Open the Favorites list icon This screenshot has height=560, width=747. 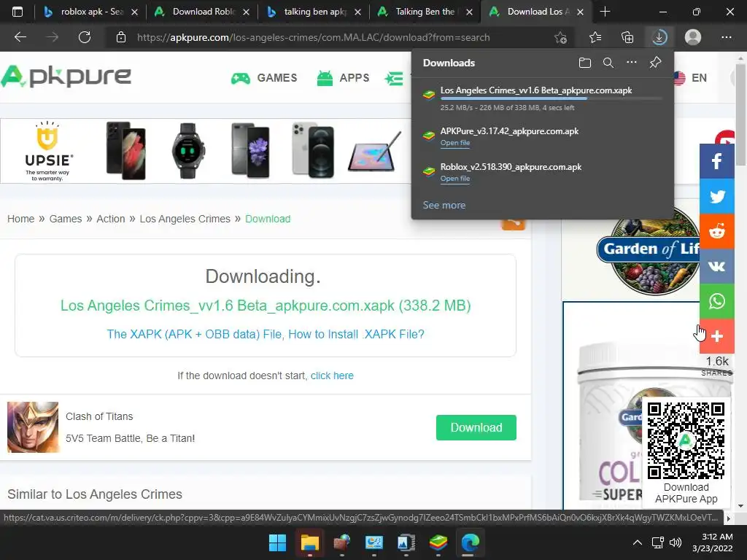(595, 37)
